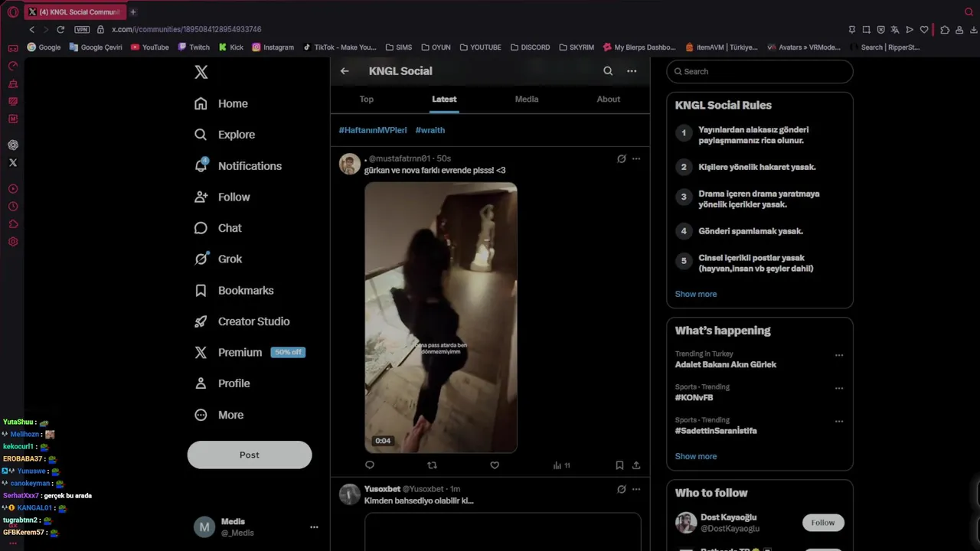Switch to the Media tab
980x551 pixels.
[527, 99]
